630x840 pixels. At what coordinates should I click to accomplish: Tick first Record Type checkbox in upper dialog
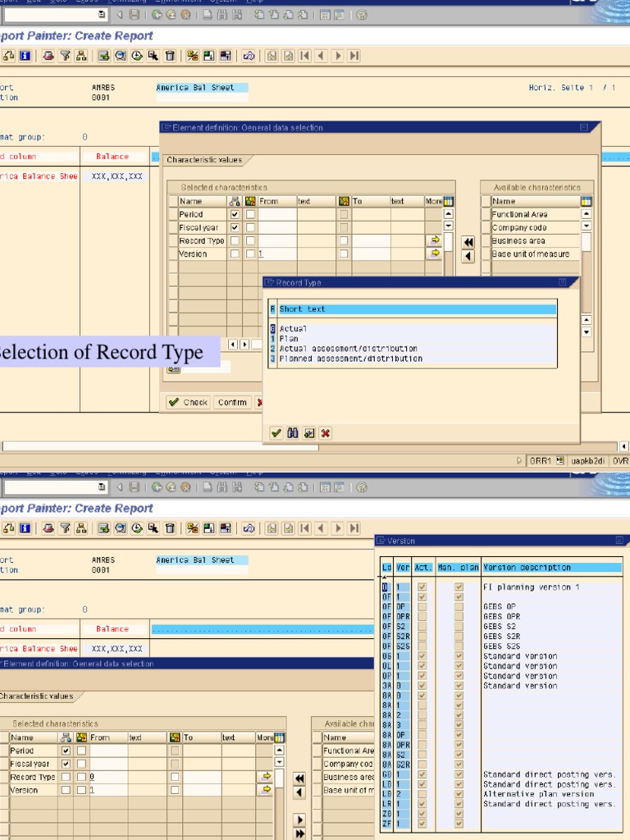click(x=235, y=240)
